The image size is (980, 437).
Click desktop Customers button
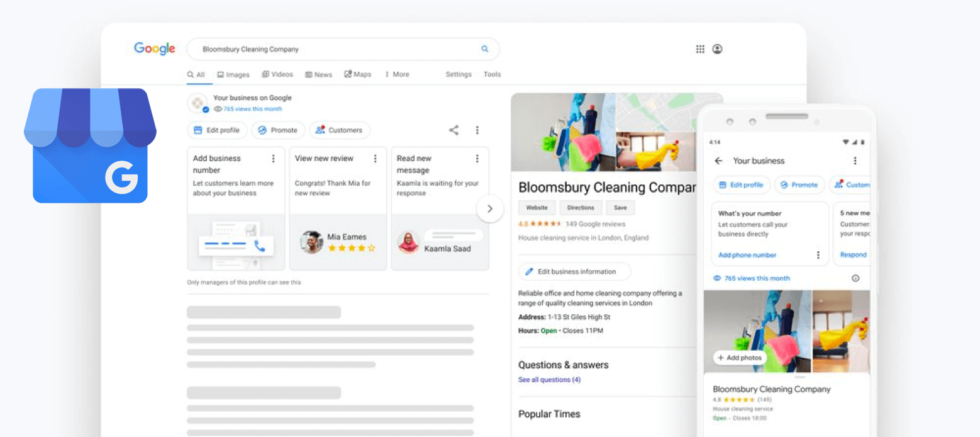[x=340, y=130]
